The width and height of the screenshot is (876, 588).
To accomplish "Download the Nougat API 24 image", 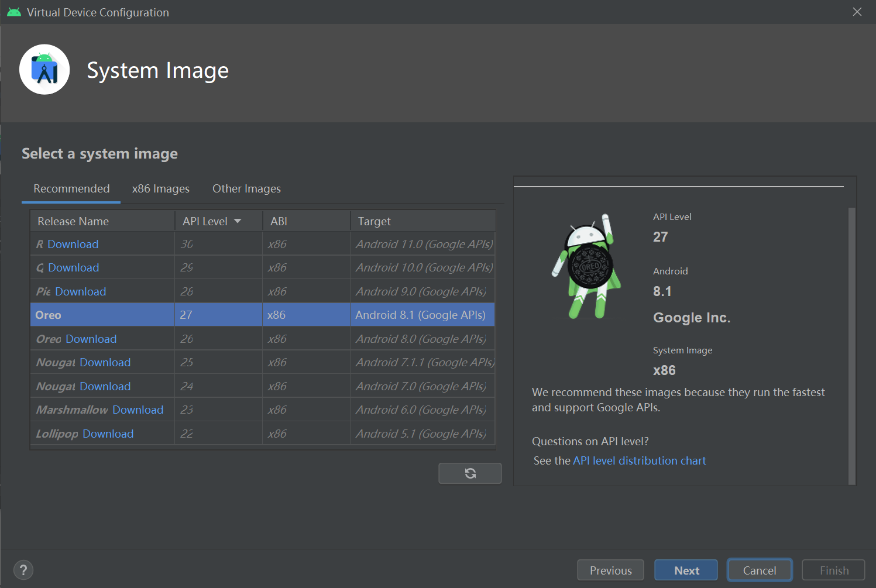I will (105, 386).
